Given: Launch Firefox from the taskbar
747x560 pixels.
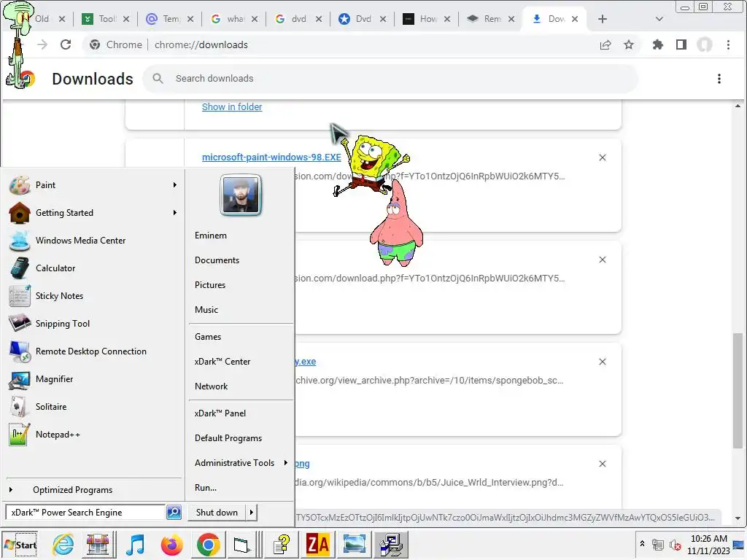Looking at the screenshot, I should coord(171,544).
